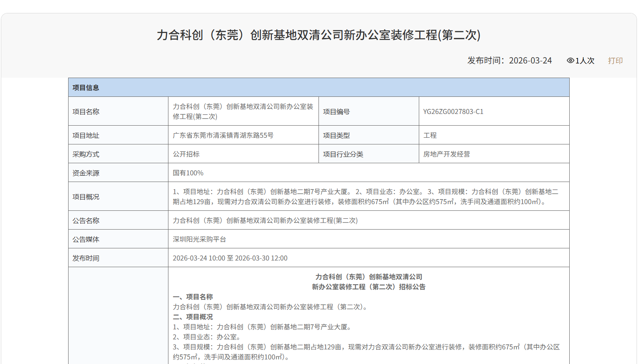Click the 2026-03-24 publish date beside the view count
The height and width of the screenshot is (364, 642).
pyautogui.click(x=530, y=61)
